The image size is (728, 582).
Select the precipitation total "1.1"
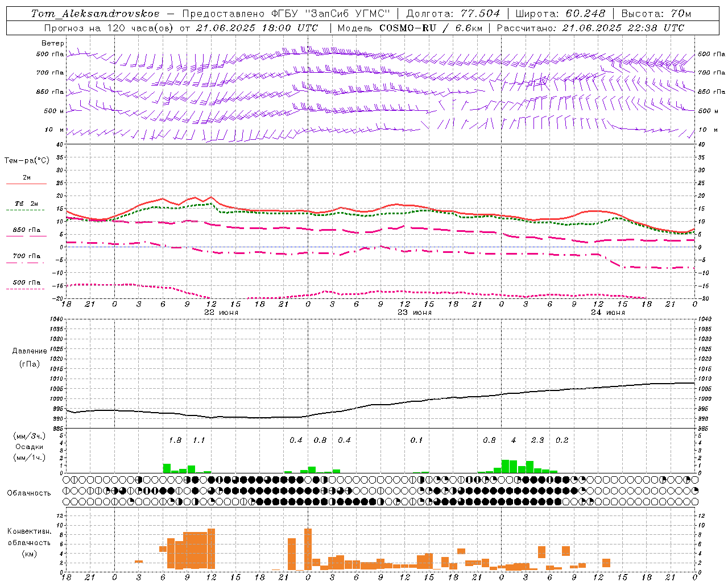[198, 440]
